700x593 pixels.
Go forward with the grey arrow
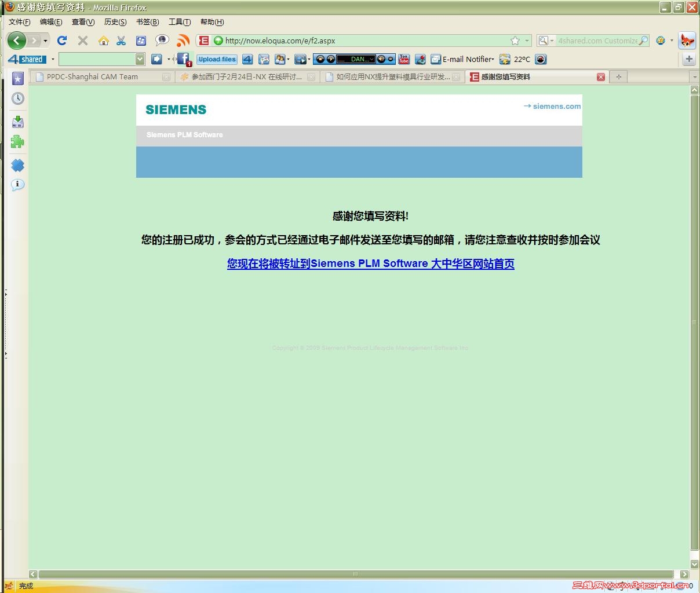34,41
